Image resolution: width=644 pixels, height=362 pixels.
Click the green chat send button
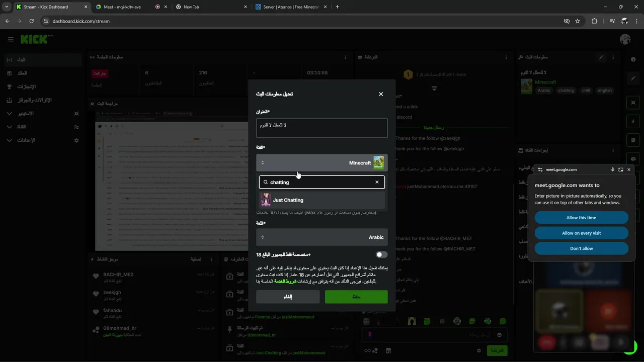point(497,350)
